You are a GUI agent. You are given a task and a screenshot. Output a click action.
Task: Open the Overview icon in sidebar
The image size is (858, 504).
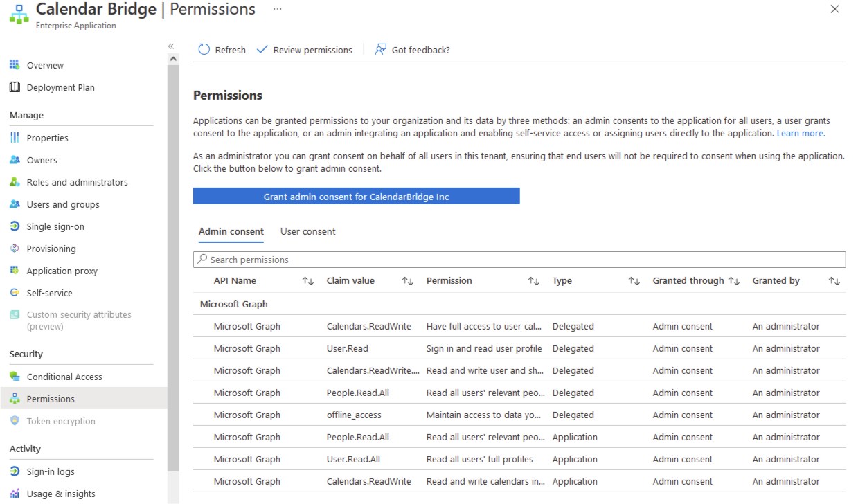(15, 65)
